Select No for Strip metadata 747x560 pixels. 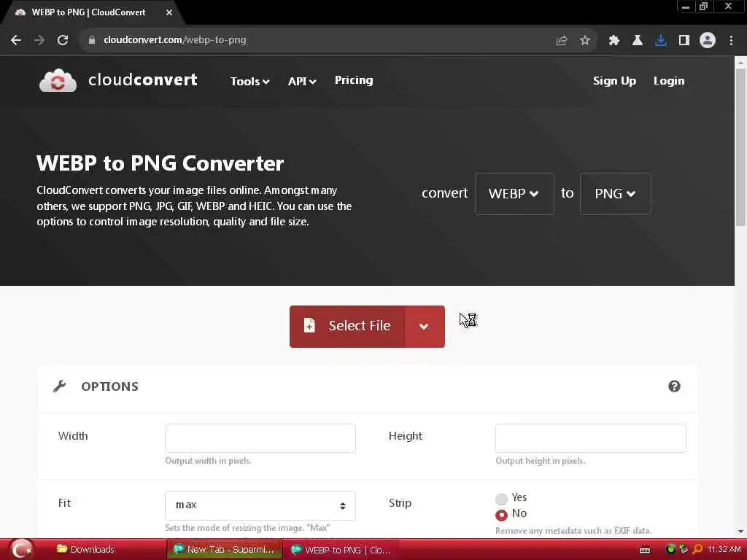pos(501,515)
